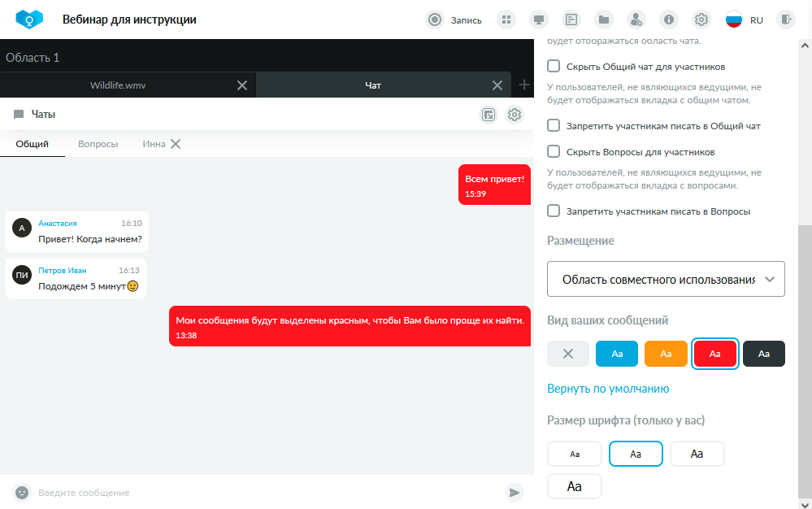This screenshot has height=509, width=812.
Task: Send the message with arrow icon
Action: pyautogui.click(x=515, y=493)
